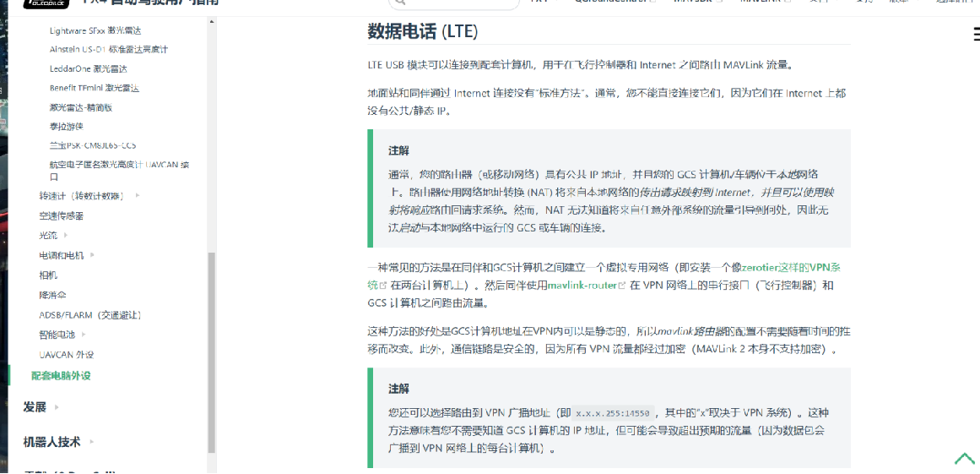The image size is (980, 474).
Task: Open the 航空电子匿名激光高度计 UAVCAN 接口 entry
Action: 119,171
